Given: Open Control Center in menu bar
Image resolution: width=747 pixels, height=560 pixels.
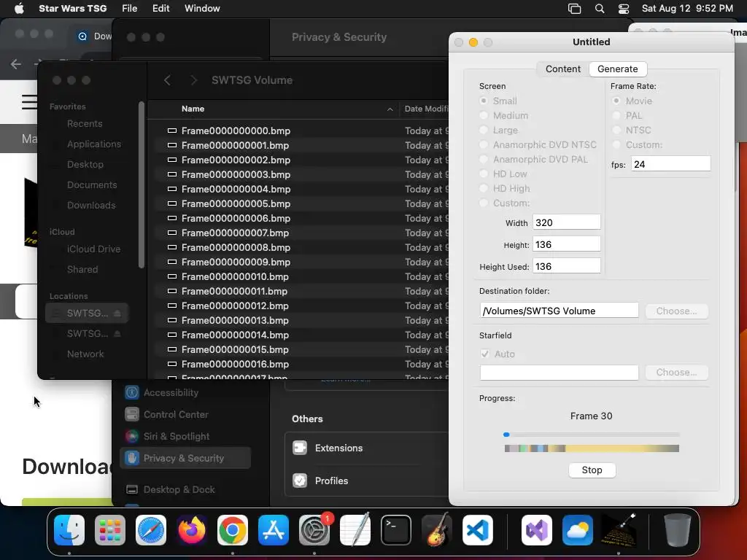Looking at the screenshot, I should click(x=624, y=9).
